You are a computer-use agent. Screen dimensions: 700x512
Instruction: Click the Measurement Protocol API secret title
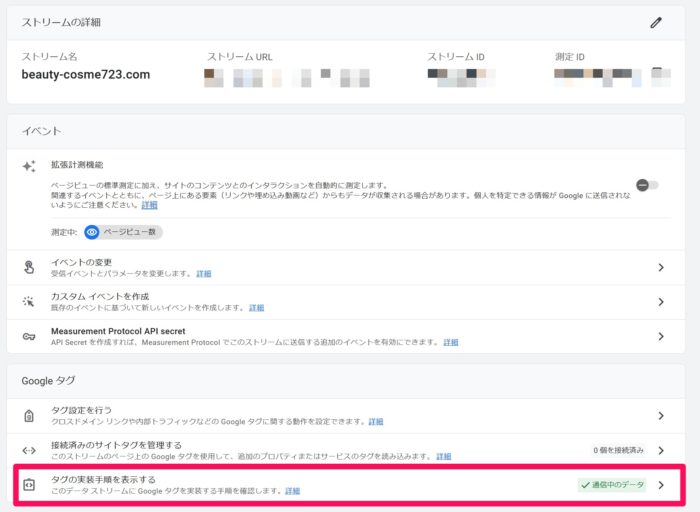[118, 331]
